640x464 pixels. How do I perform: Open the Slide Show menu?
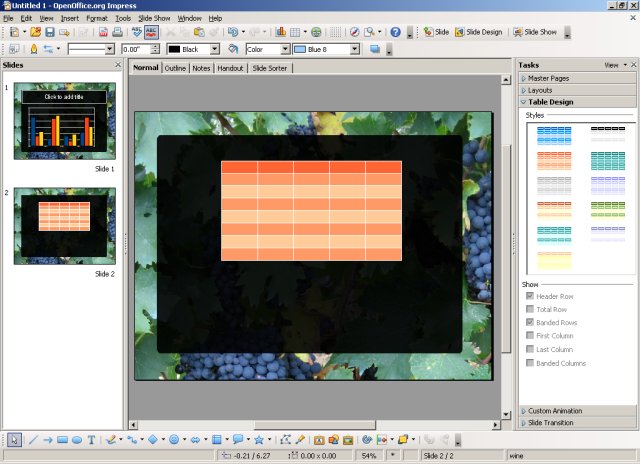154,18
